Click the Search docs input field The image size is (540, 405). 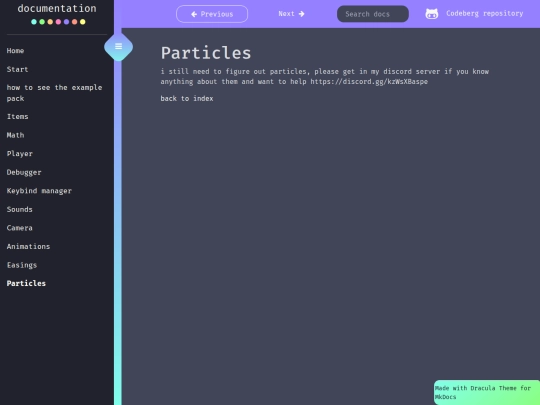(373, 14)
